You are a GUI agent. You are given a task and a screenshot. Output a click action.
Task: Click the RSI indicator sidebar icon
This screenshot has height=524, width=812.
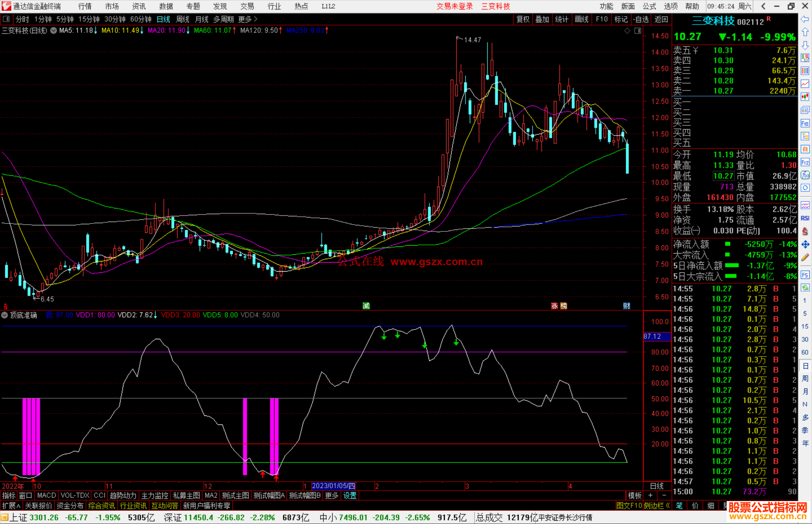[x=805, y=218]
